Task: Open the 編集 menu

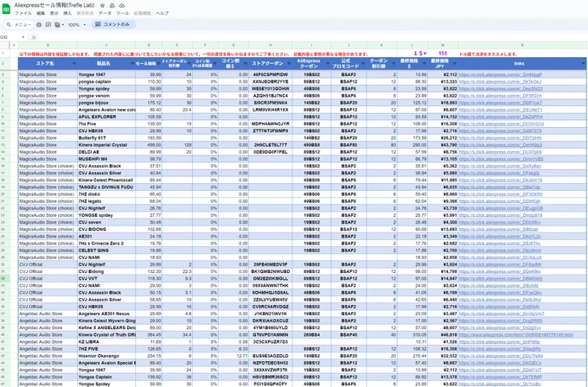Action: click(x=41, y=13)
